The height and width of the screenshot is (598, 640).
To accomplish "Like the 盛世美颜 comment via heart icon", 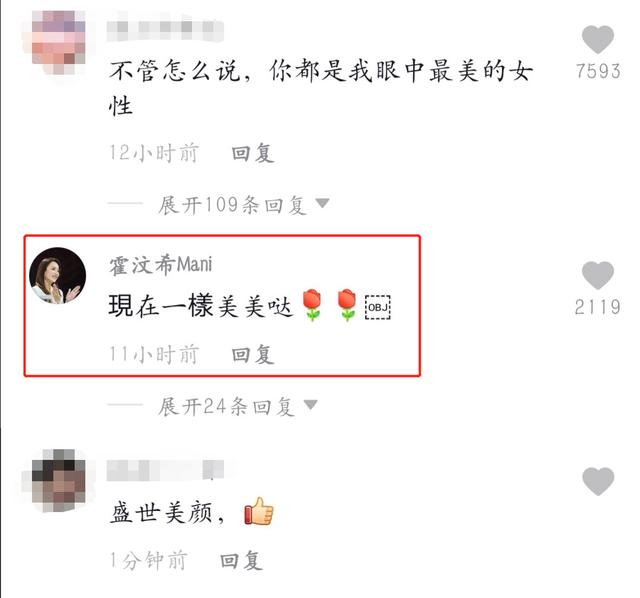I will click(598, 481).
